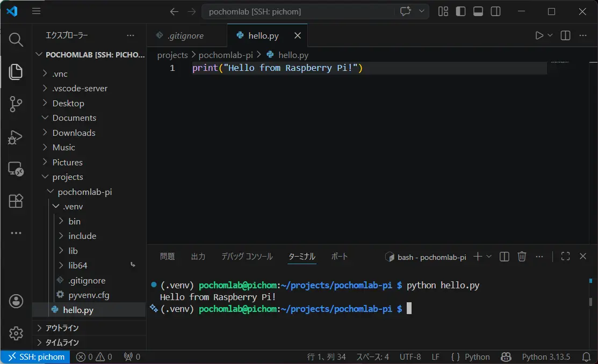Close the bottom panel
Viewport: 598px width, 364px height.
pyautogui.click(x=583, y=256)
